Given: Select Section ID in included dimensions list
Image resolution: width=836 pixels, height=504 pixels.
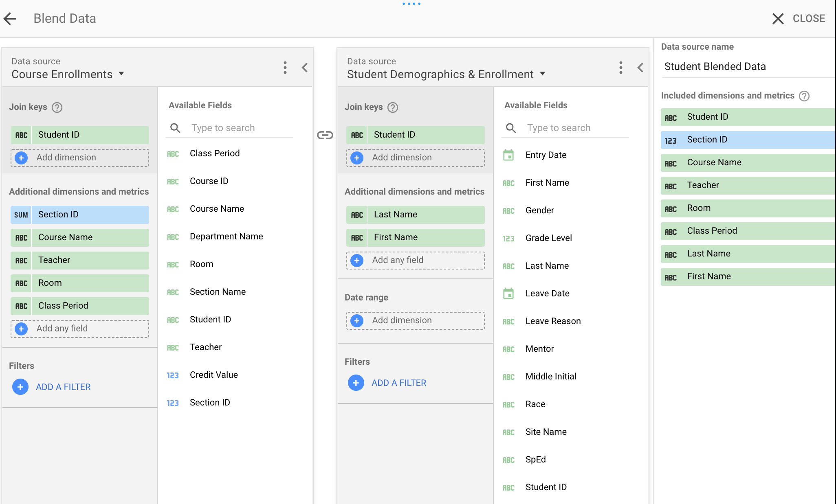Looking at the screenshot, I should pyautogui.click(x=748, y=140).
